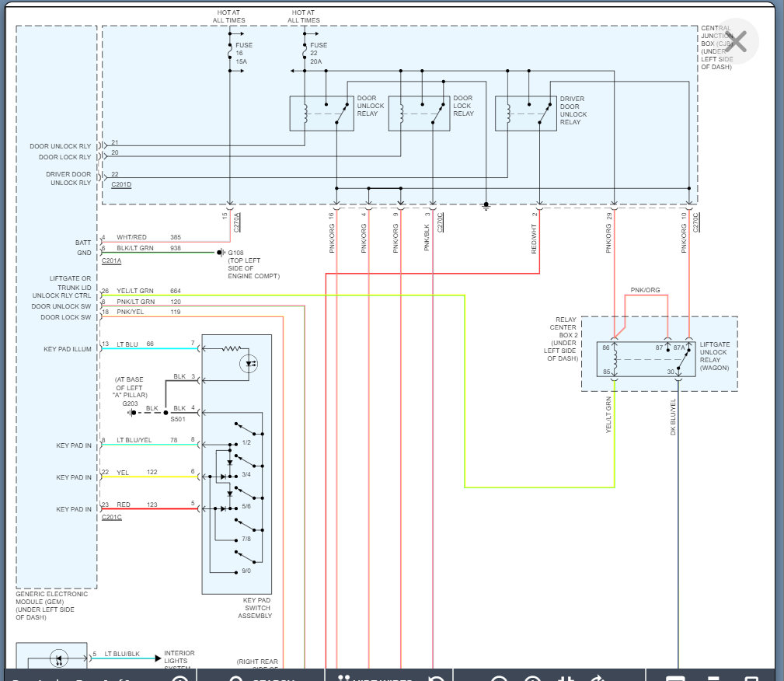The width and height of the screenshot is (784, 681).
Task: Close the wiring diagram viewer
Action: tap(737, 43)
